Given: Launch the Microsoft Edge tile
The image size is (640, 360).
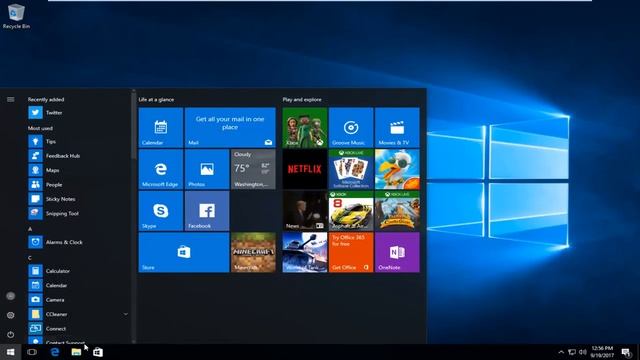Looking at the screenshot, I should point(161,169).
